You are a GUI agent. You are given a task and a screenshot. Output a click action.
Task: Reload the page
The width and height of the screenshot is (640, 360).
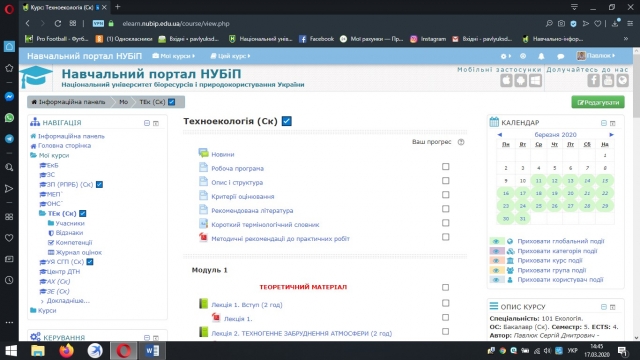pos(58,23)
